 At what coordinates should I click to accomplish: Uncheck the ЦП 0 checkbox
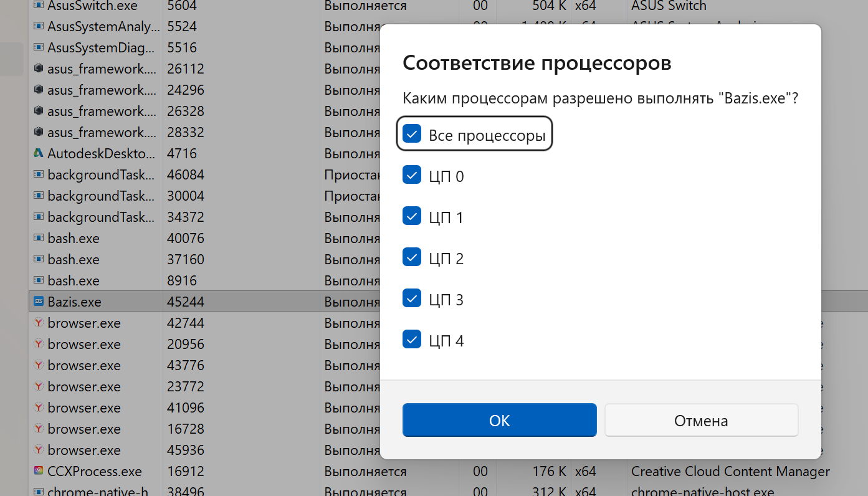412,175
